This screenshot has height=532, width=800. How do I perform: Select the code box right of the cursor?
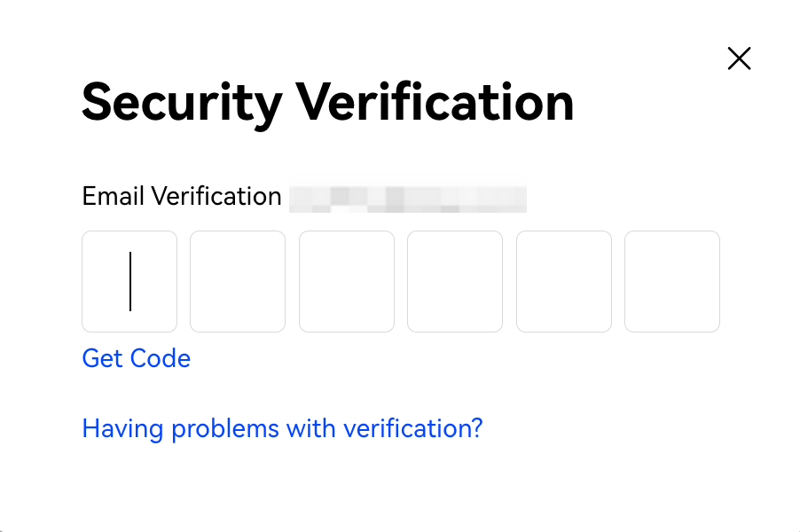[238, 281]
